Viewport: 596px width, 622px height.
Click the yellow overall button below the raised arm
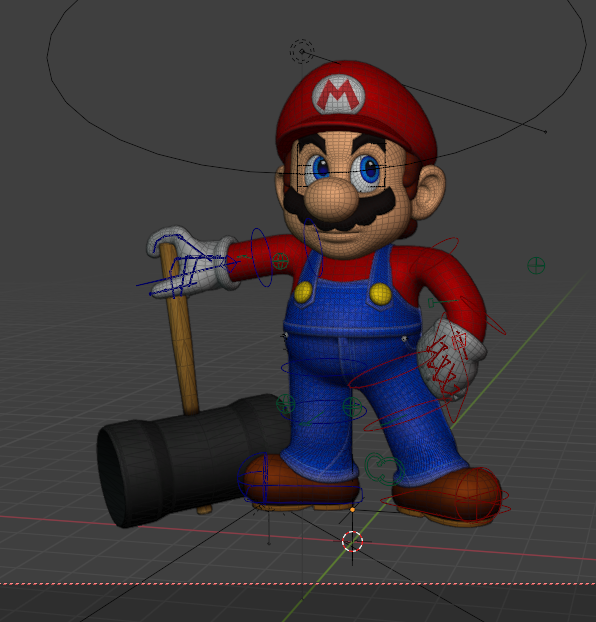303,292
